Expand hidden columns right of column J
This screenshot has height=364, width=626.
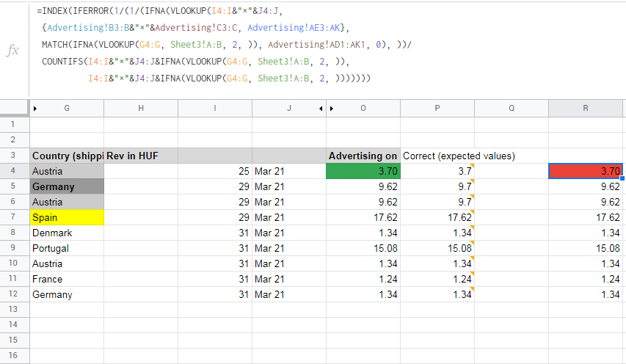[x=321, y=109]
